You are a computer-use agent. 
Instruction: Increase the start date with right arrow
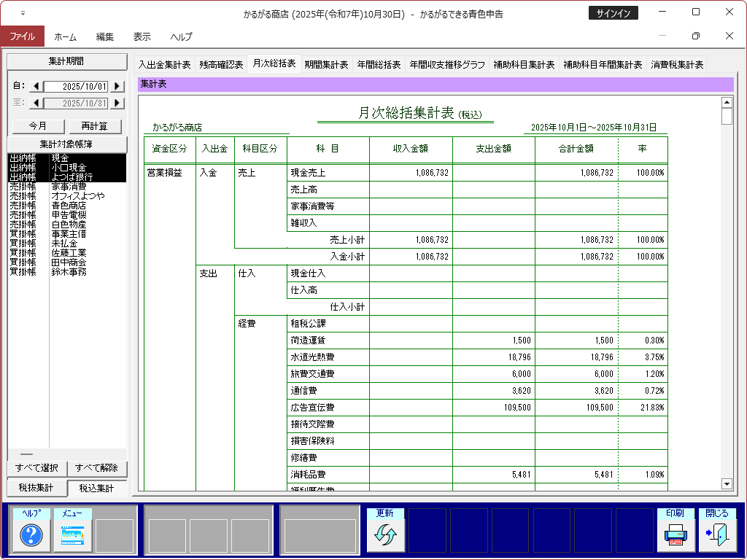click(117, 87)
